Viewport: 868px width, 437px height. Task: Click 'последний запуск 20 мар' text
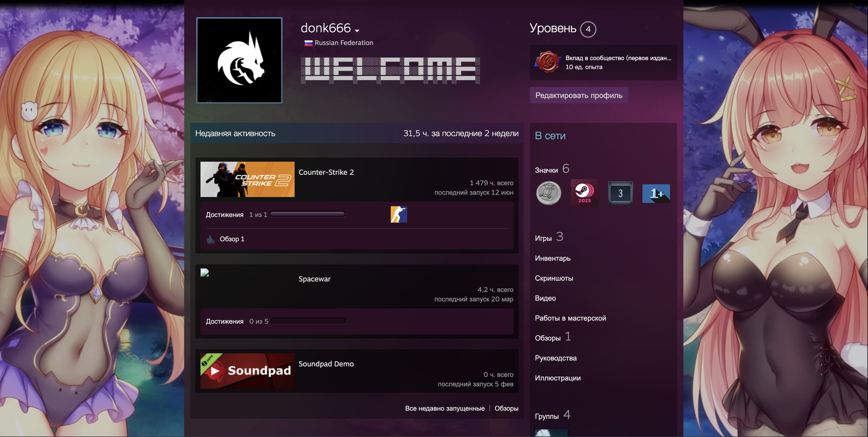tap(474, 299)
